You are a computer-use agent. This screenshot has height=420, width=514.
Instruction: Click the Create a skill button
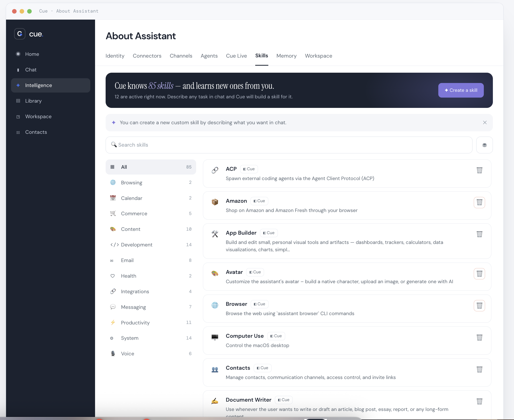pyautogui.click(x=461, y=90)
